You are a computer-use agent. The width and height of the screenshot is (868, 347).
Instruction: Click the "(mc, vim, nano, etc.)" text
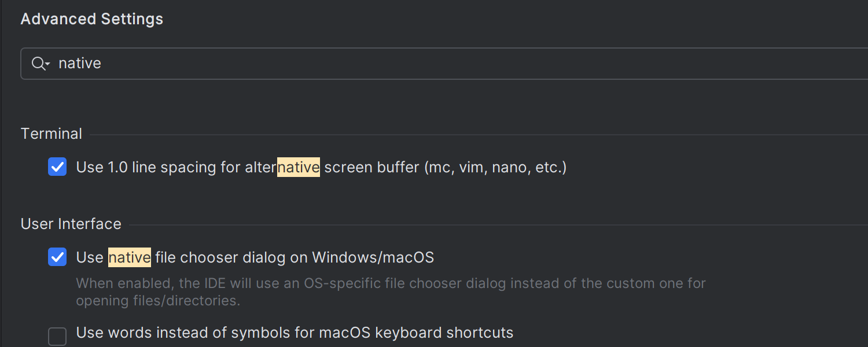coord(495,168)
